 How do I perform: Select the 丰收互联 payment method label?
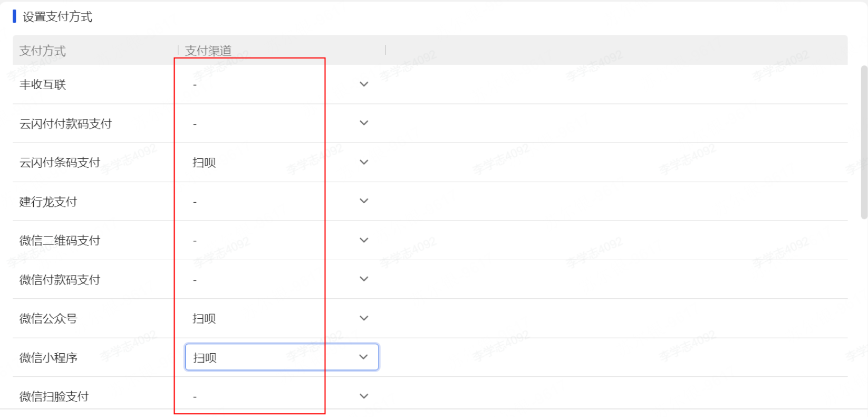coord(43,84)
